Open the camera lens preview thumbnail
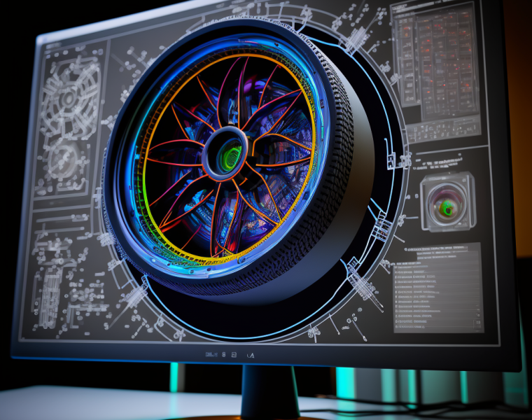The height and width of the screenshot is (420, 532). tap(447, 202)
